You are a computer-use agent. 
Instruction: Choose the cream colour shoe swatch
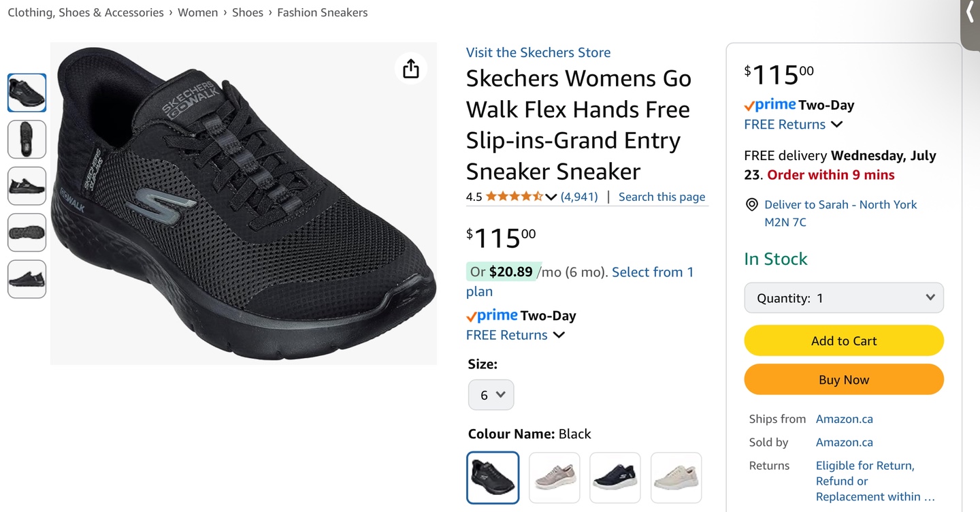[x=676, y=477]
